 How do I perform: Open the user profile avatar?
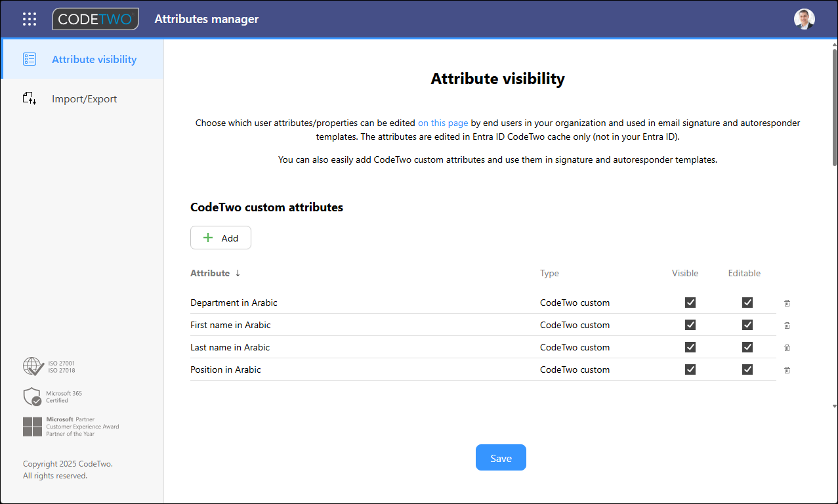tap(804, 19)
